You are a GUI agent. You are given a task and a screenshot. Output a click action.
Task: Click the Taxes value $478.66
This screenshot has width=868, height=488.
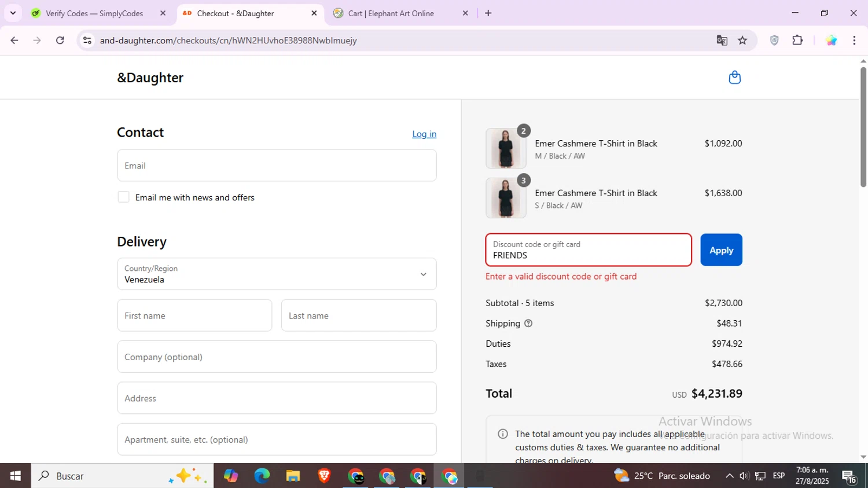coord(727,364)
